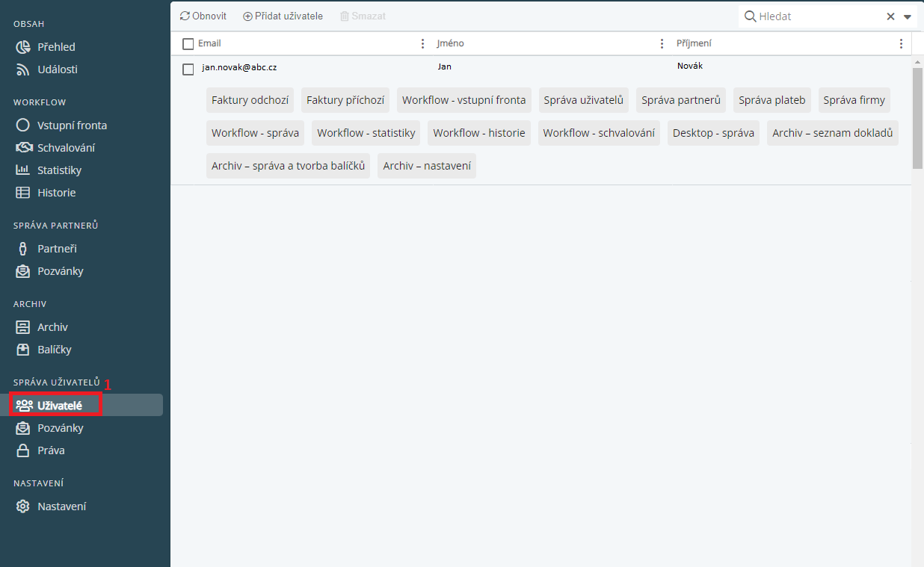
Task: Open Partneři in the sidebar
Action: tap(57, 249)
